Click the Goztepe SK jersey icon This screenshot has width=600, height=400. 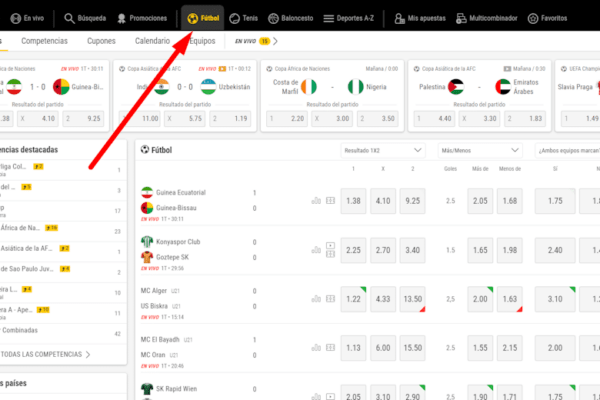coord(147,257)
